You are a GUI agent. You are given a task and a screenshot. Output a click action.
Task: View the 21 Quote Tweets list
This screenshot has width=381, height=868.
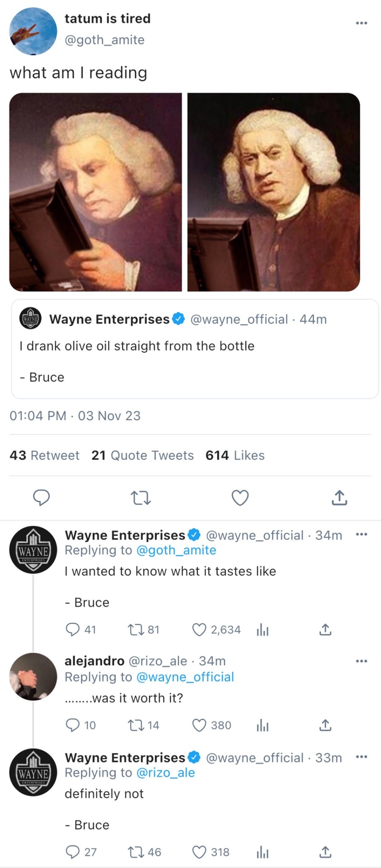coord(142,455)
